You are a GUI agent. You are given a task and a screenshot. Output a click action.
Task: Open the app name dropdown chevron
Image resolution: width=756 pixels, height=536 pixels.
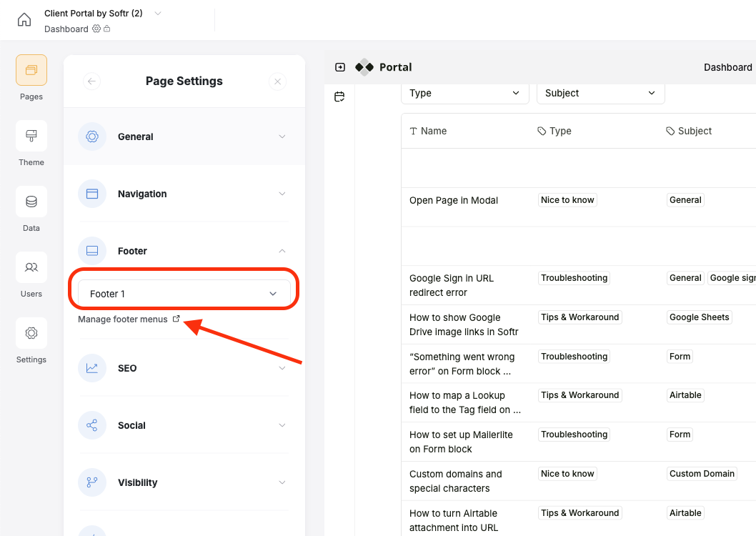coord(158,14)
